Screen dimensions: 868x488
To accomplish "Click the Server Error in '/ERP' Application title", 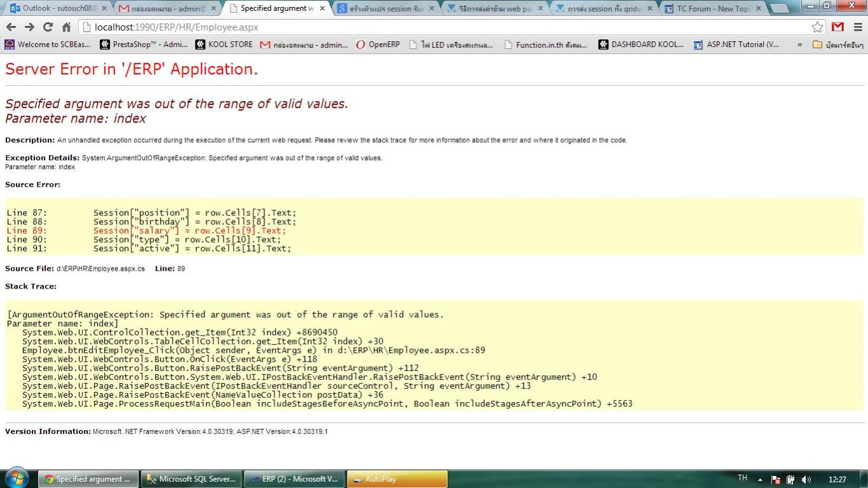I will coord(132,69).
